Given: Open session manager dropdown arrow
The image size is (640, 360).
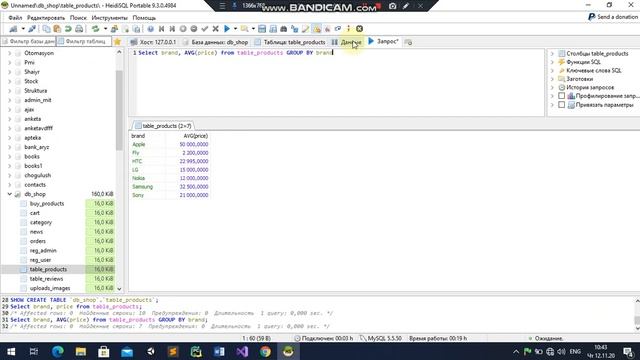Looking at the screenshot, I should coord(23,29).
